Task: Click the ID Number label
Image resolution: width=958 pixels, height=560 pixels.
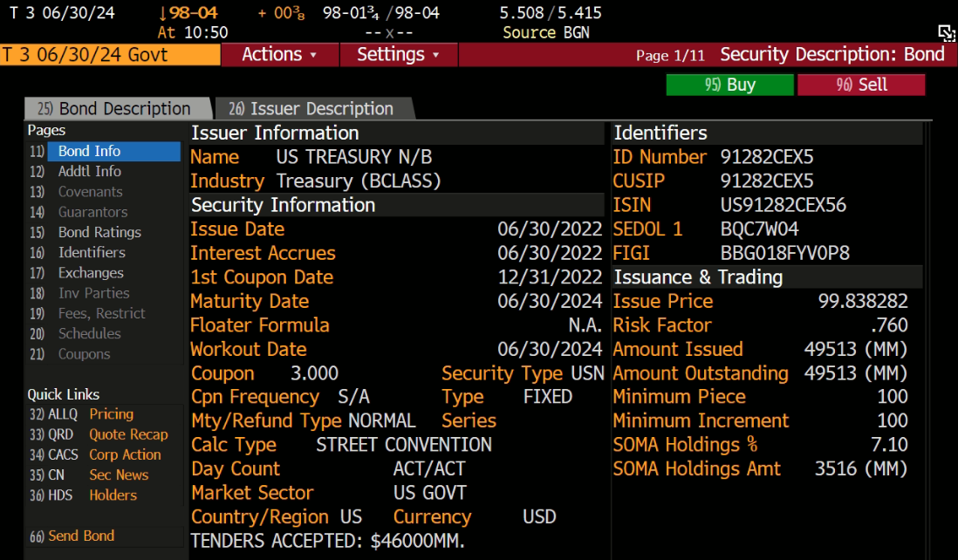Action: pyautogui.click(x=660, y=157)
